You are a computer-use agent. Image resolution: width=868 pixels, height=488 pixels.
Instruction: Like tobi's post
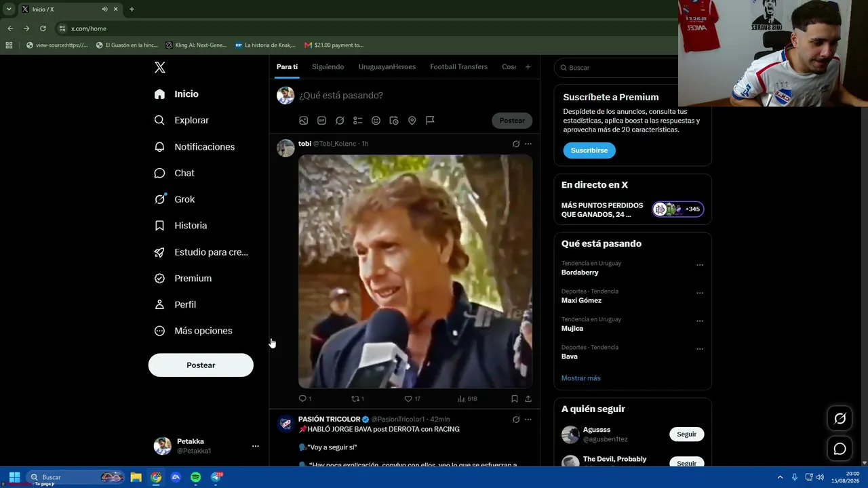412,399
